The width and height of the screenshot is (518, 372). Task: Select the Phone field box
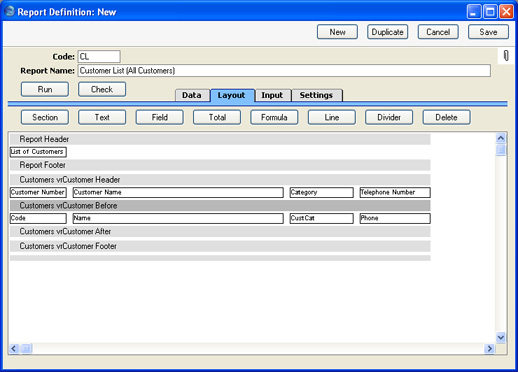[395, 218]
